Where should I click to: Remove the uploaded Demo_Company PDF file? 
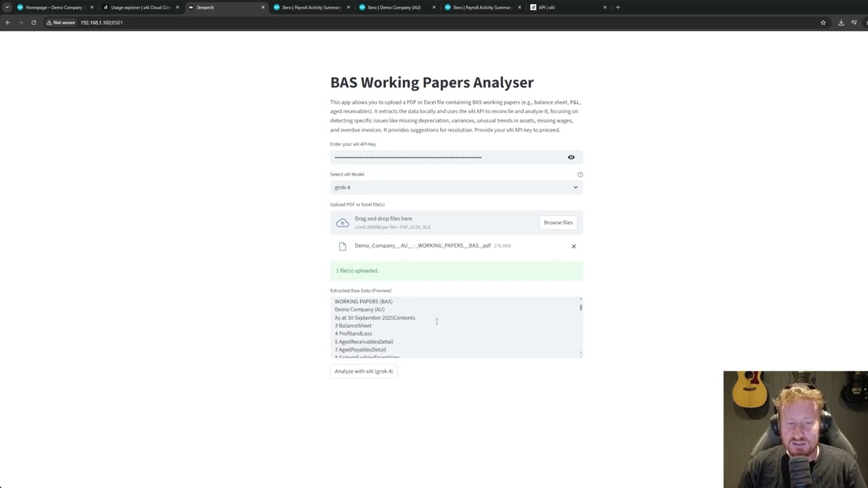(x=574, y=246)
